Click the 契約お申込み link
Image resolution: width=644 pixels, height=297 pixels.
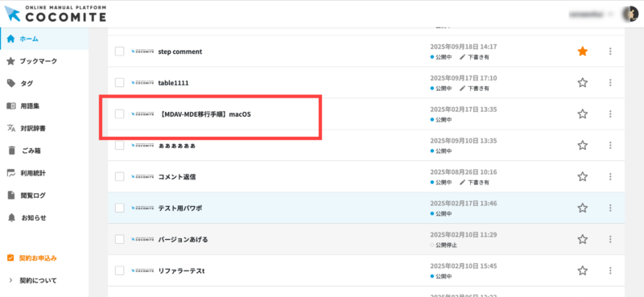32,258
